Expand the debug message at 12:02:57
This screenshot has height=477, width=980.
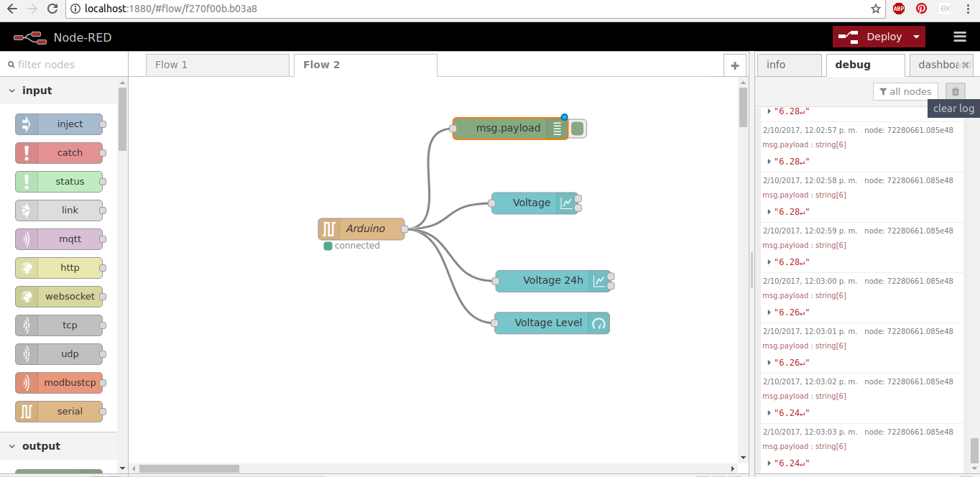coord(770,161)
